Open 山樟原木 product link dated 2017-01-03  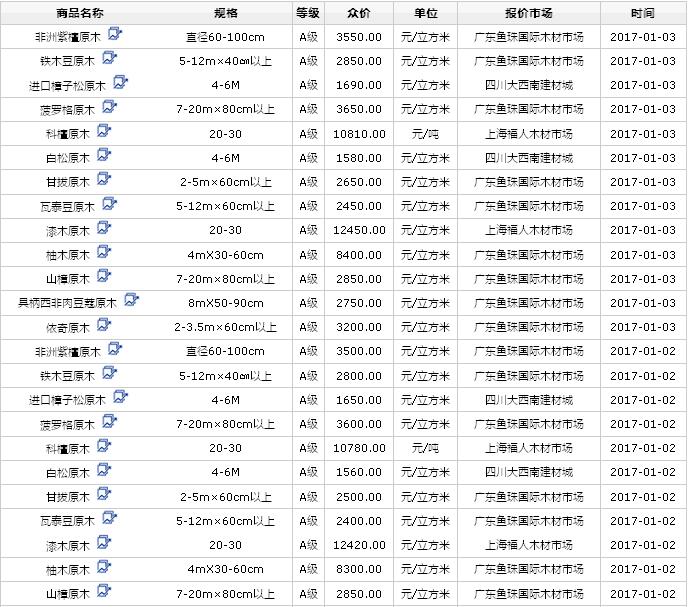67,278
